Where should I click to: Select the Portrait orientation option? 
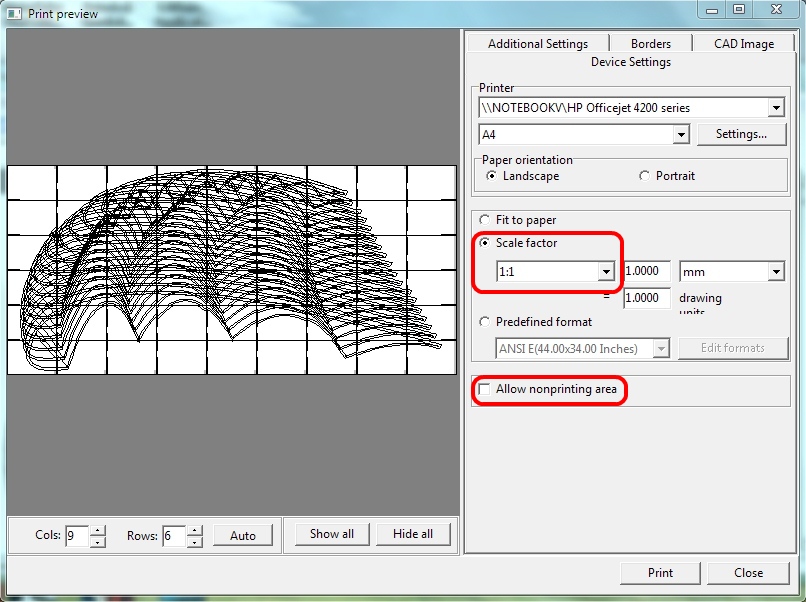click(644, 176)
